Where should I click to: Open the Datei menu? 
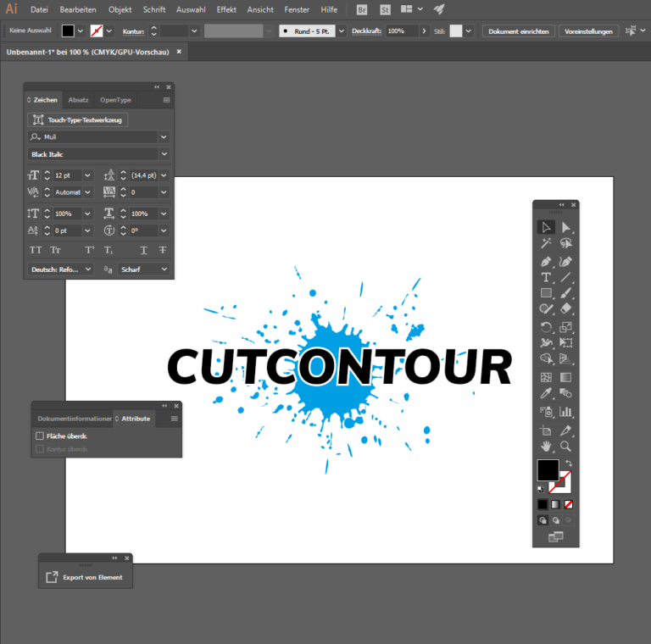click(x=39, y=9)
